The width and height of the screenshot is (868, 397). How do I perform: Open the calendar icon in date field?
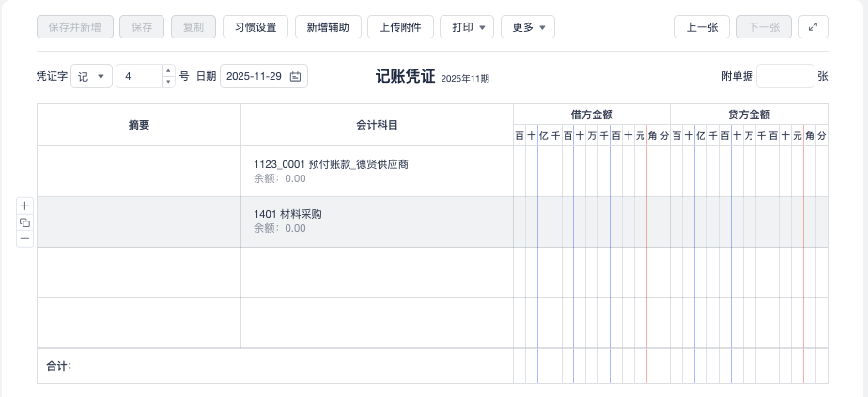(295, 77)
